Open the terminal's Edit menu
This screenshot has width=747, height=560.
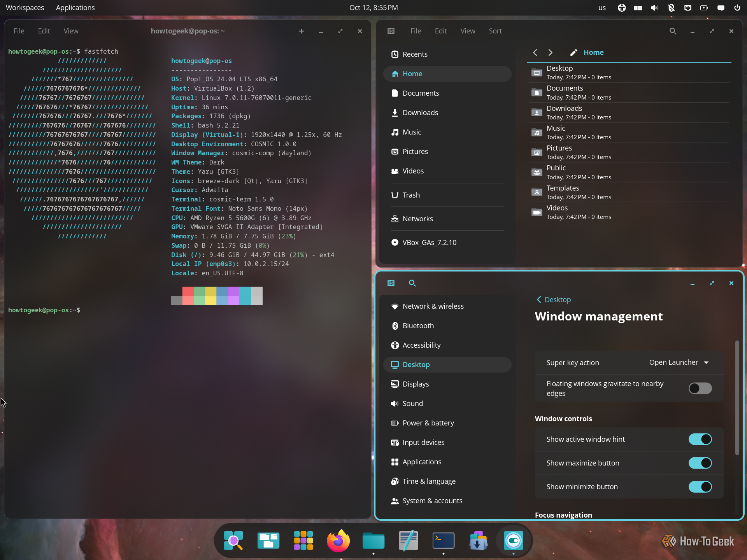44,31
